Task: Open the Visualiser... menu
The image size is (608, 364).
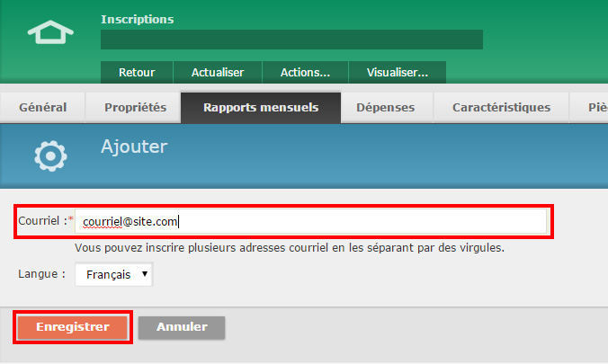Action: coord(398,73)
